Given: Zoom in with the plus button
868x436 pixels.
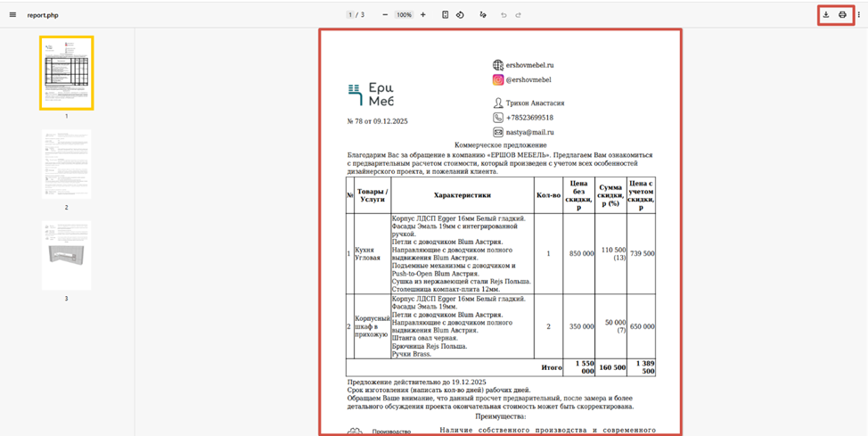Looking at the screenshot, I should pyautogui.click(x=422, y=15).
